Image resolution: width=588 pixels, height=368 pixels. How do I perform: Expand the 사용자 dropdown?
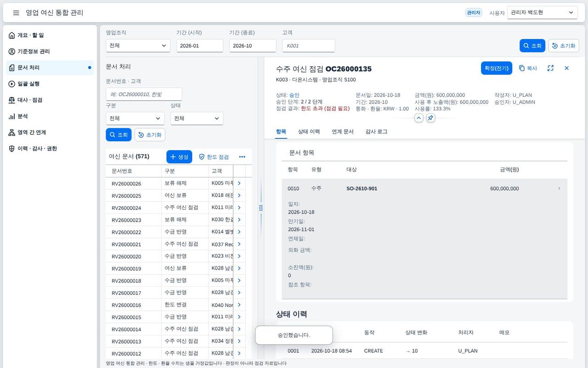pyautogui.click(x=542, y=13)
